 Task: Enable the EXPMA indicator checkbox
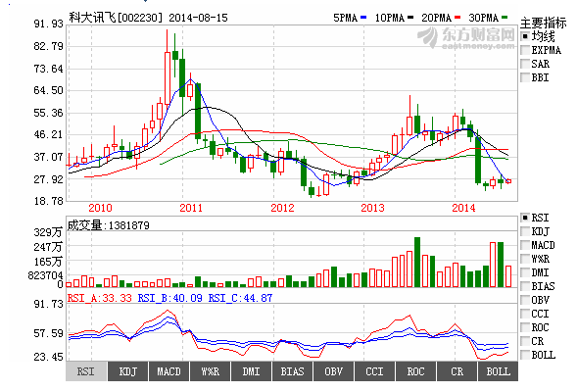point(525,50)
